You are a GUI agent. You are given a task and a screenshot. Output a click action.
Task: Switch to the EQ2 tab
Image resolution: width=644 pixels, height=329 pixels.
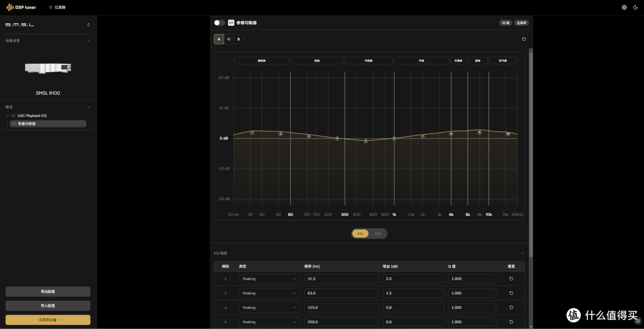click(378, 234)
